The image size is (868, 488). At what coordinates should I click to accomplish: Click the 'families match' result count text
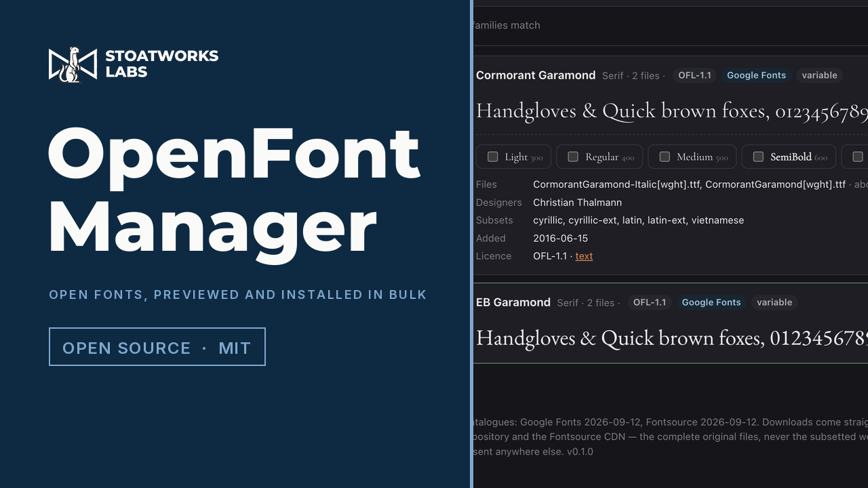(507, 25)
